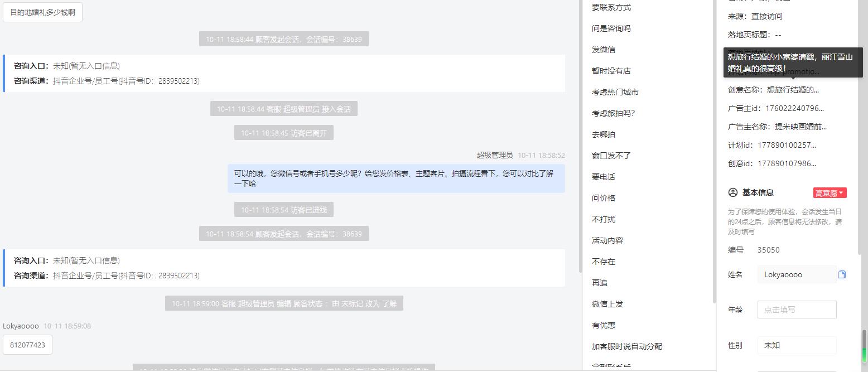868x372 pixels.
Task: Click the 18:58:44 顾客发起会话 system notice
Action: (284, 39)
